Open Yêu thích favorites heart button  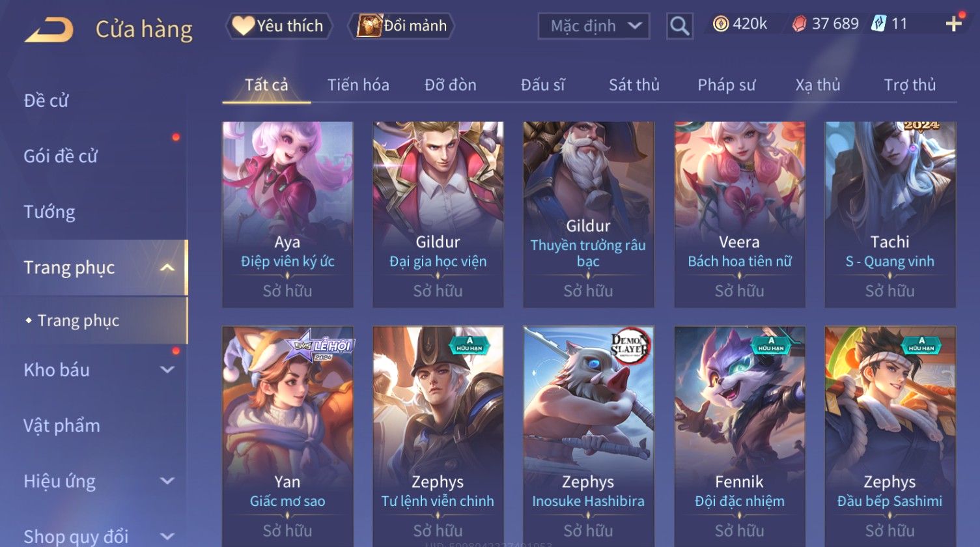[x=279, y=26]
